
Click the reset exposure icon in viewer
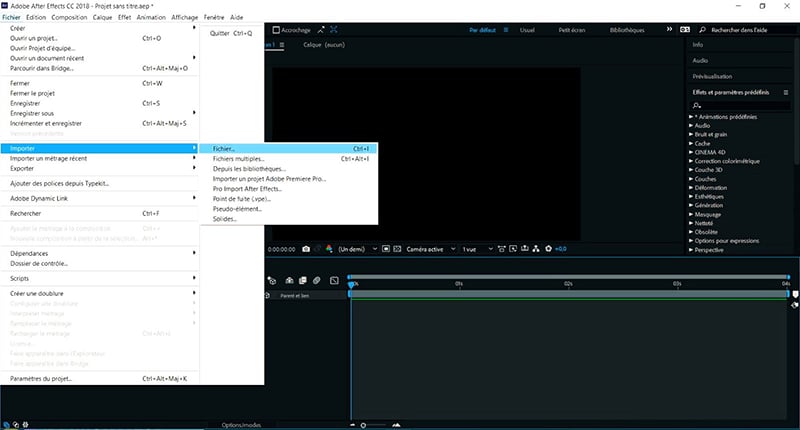pos(547,248)
